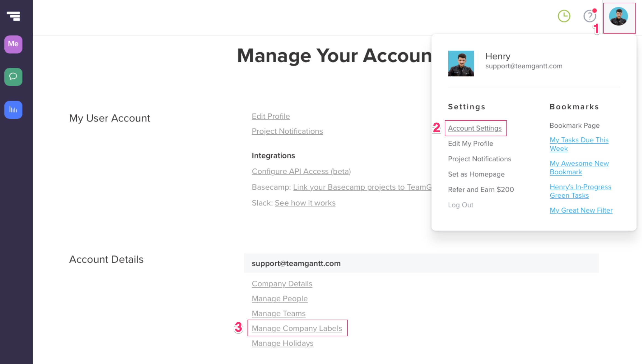Viewport: 642px width, 364px height.
Task: Open Manage Holidays under Account Details
Action: [x=282, y=343]
